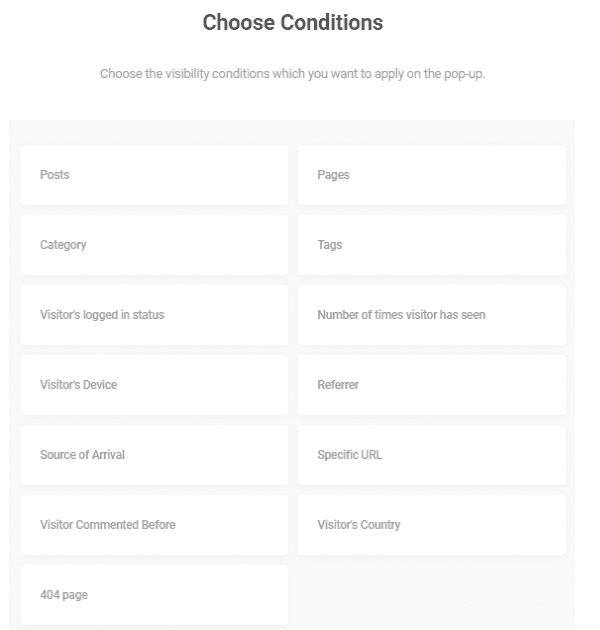The image size is (600, 630).
Task: Select the 404 page condition
Action: [154, 595]
